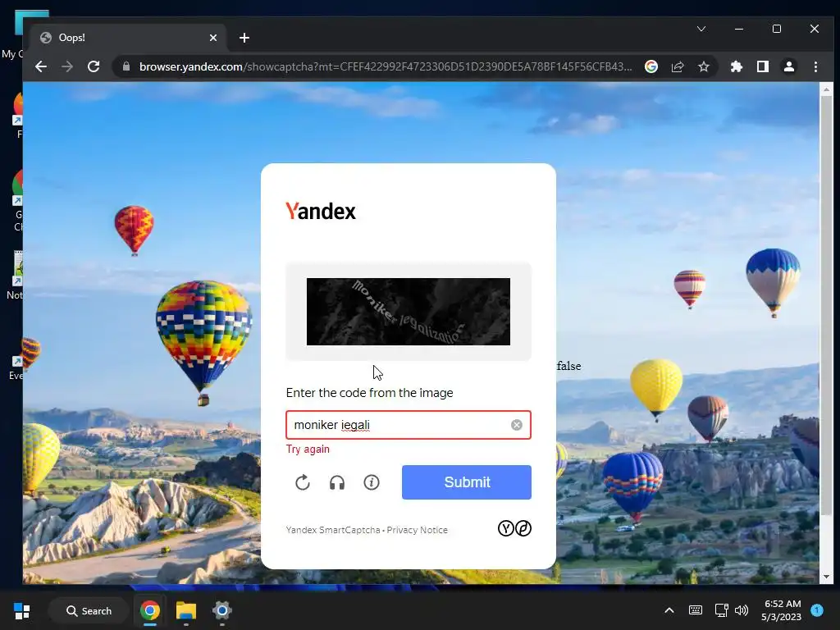Open Yandex SmartCaptcha link

pyautogui.click(x=333, y=530)
